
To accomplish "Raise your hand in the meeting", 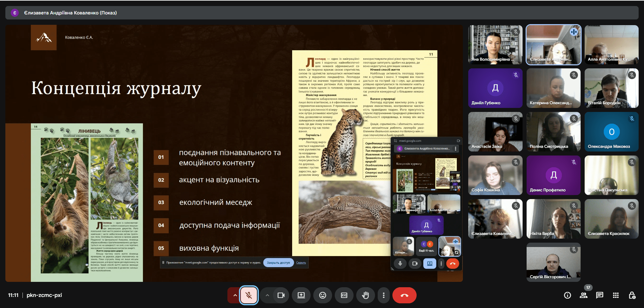I will (x=366, y=295).
